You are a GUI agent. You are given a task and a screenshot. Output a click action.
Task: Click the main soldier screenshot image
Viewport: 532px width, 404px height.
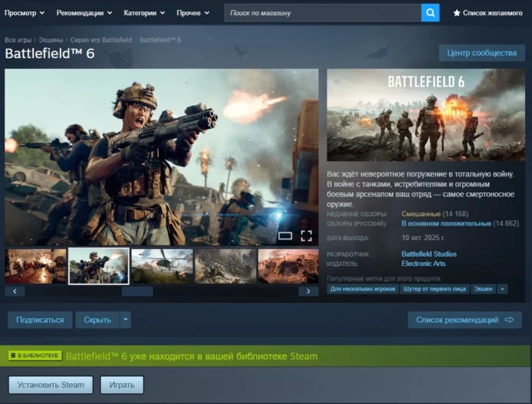[162, 157]
